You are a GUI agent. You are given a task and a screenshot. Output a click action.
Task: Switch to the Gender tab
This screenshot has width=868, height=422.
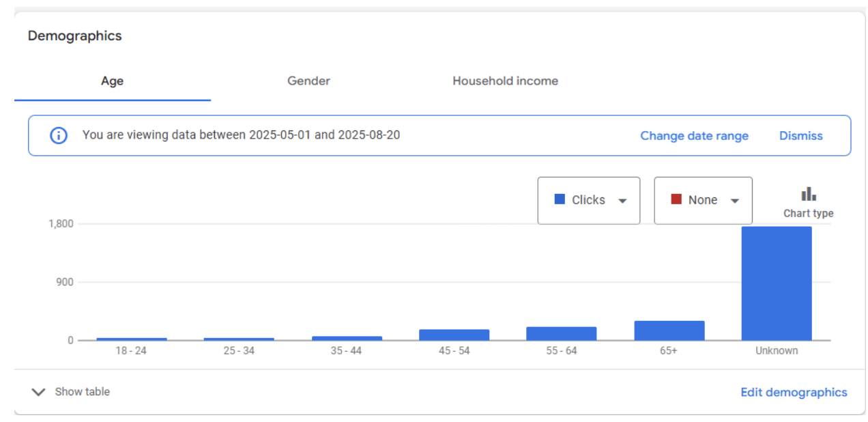tap(308, 81)
